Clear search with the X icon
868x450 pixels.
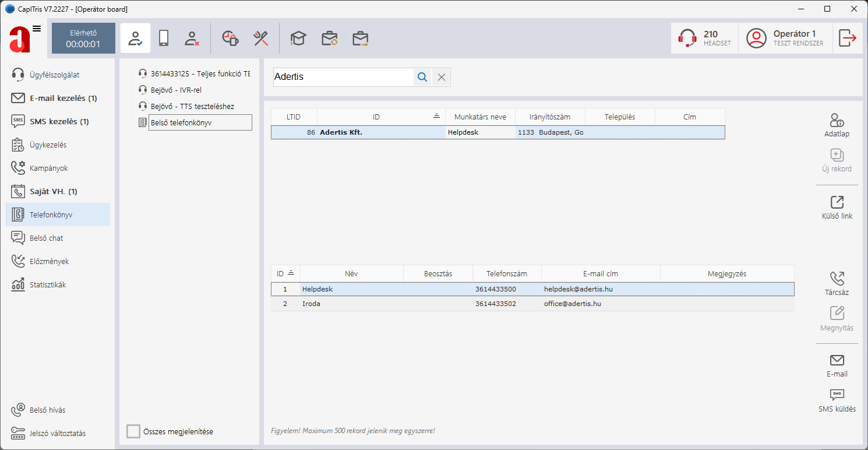coord(442,77)
